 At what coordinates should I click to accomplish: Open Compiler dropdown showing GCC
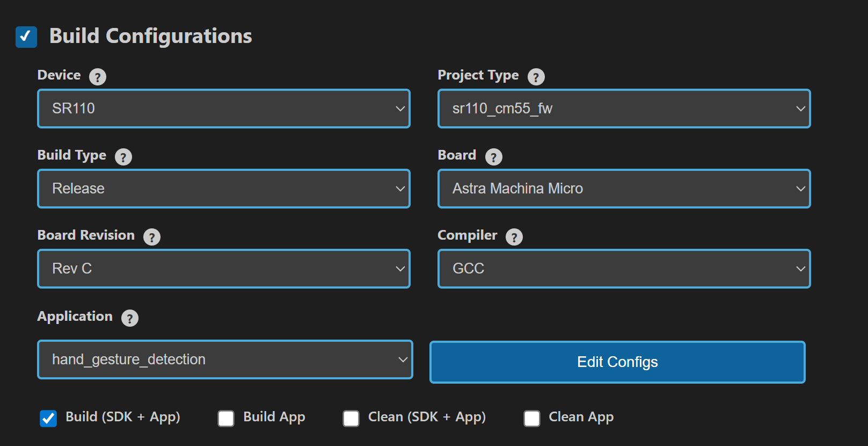click(x=624, y=269)
